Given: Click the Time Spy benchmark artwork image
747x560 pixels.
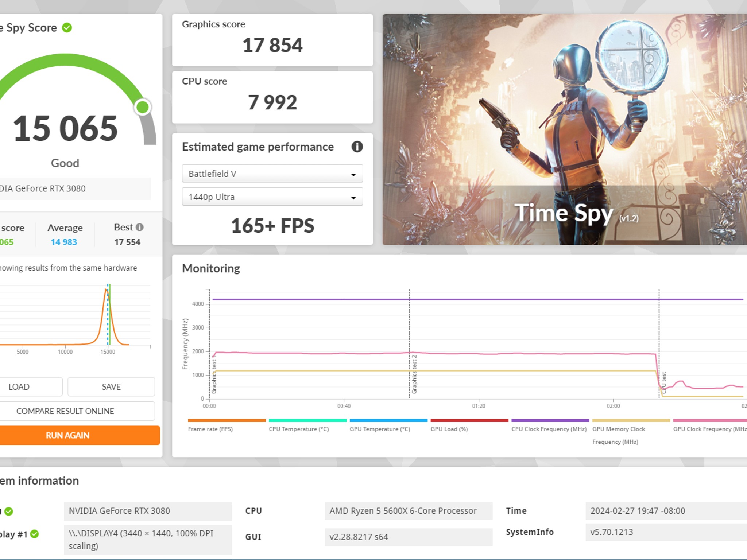Looking at the screenshot, I should (x=565, y=129).
